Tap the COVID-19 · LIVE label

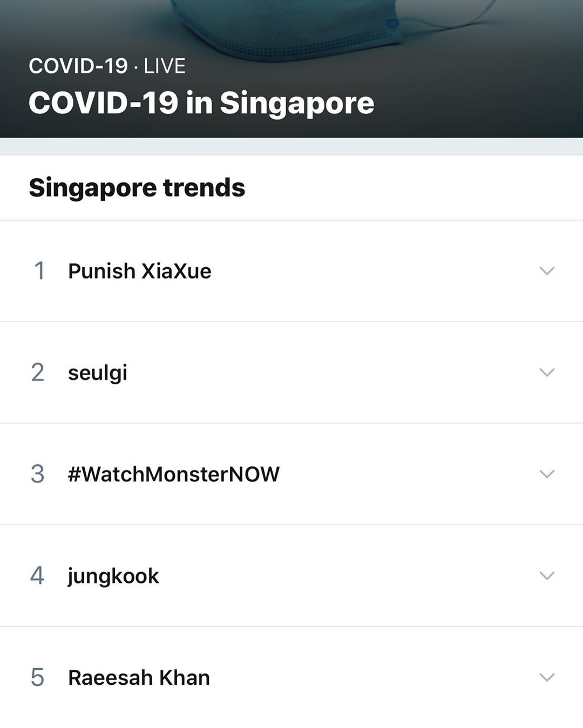tap(107, 66)
